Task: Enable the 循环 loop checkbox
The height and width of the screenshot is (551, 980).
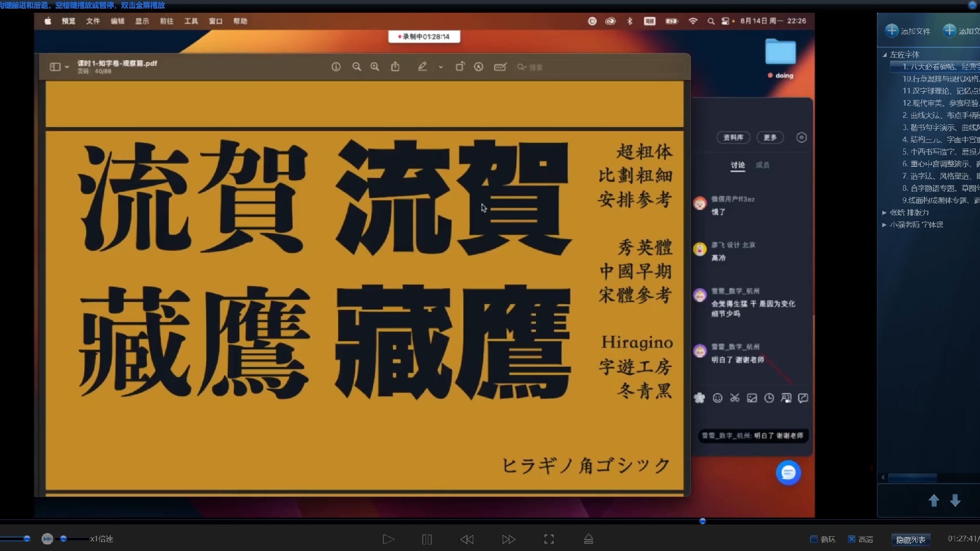Action: [814, 539]
